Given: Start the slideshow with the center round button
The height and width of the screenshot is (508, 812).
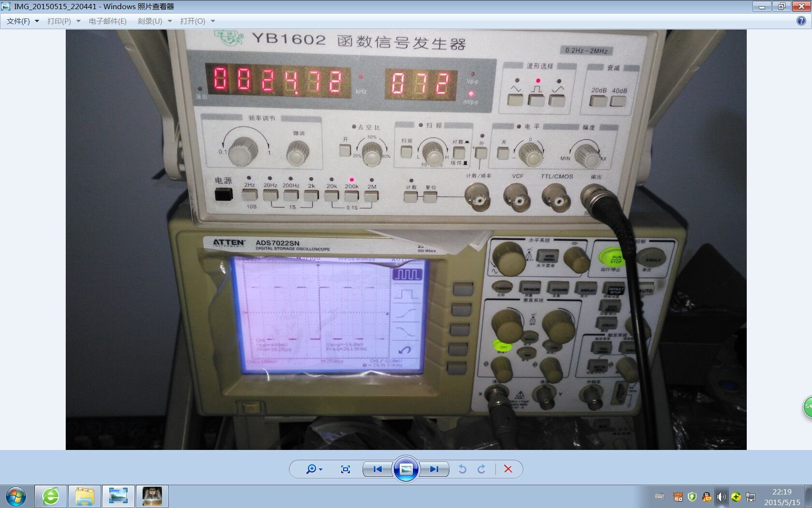Looking at the screenshot, I should tap(406, 469).
